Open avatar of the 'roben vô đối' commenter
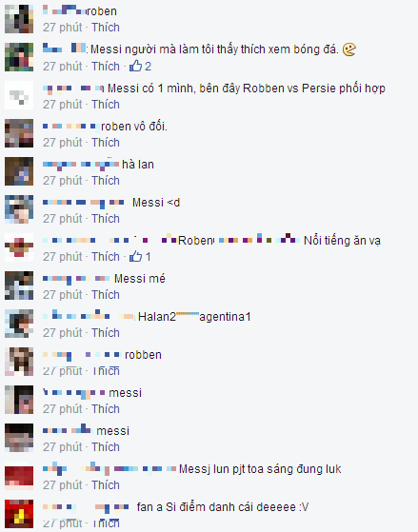 [x=19, y=133]
